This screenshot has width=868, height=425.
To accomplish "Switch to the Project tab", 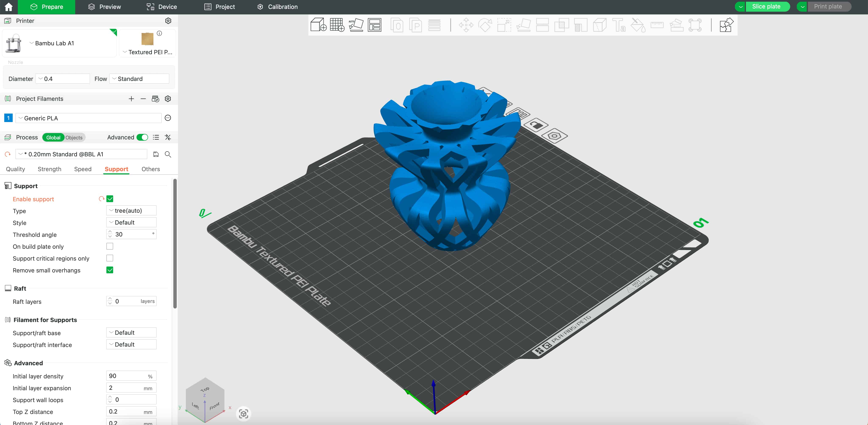I will coord(220,7).
